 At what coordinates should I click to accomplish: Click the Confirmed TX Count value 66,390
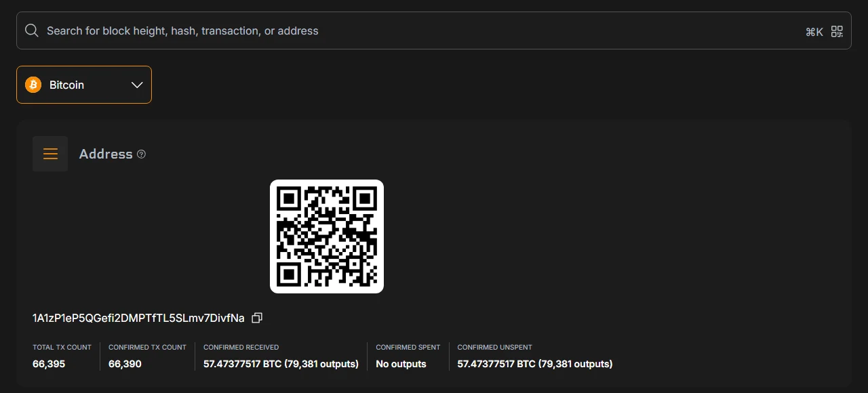[x=125, y=364]
